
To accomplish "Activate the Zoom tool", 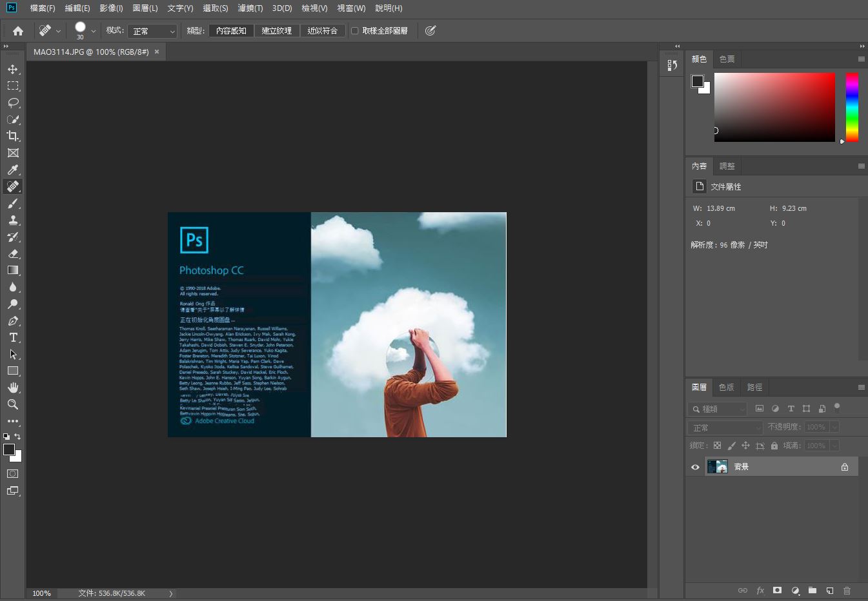I will pos(13,404).
